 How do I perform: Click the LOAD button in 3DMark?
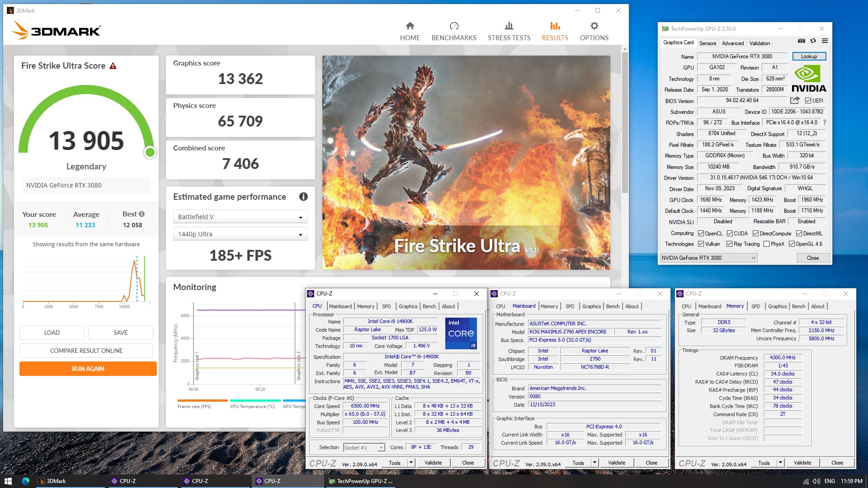tap(52, 333)
